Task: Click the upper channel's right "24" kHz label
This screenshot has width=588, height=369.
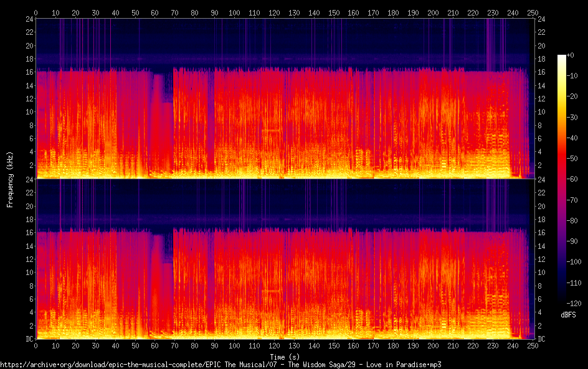Action: pos(541,19)
